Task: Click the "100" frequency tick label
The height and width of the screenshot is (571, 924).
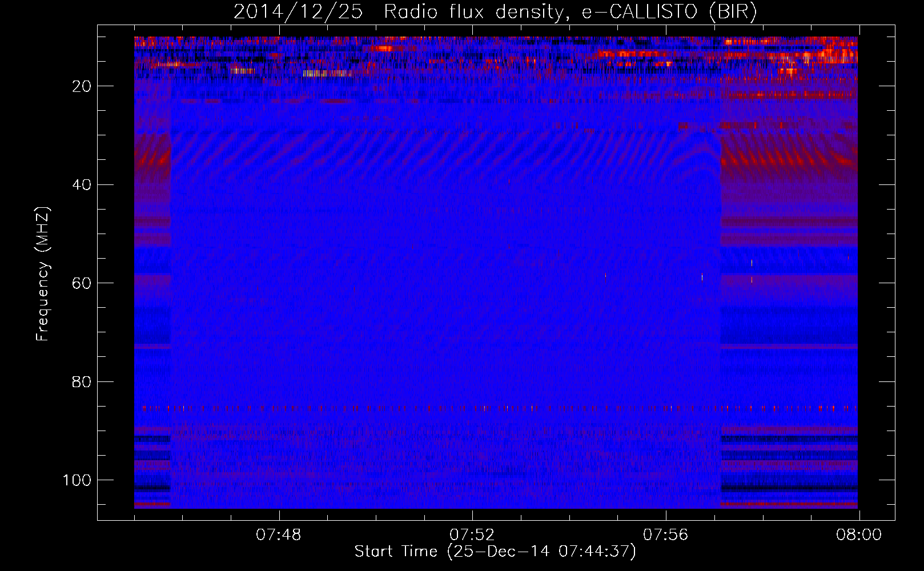Action: 77,480
